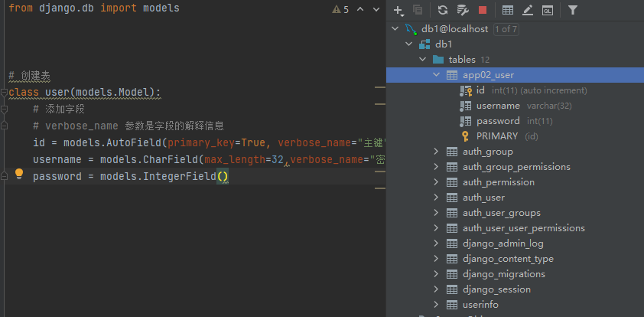Click the yellow lightbulb intention icon
The height and width of the screenshot is (317, 644).
pos(19,174)
